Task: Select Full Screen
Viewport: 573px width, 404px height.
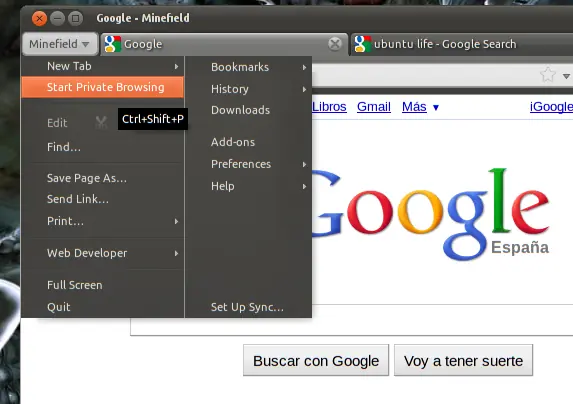Action: pyautogui.click(x=103, y=285)
